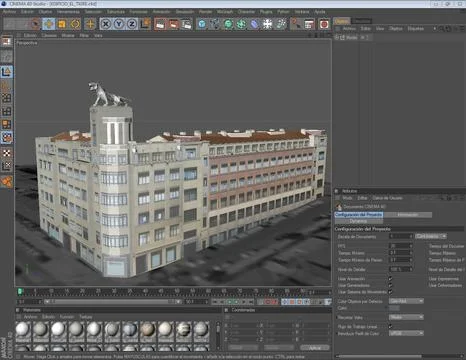Open the viewport Cámaras menu

coord(49,35)
